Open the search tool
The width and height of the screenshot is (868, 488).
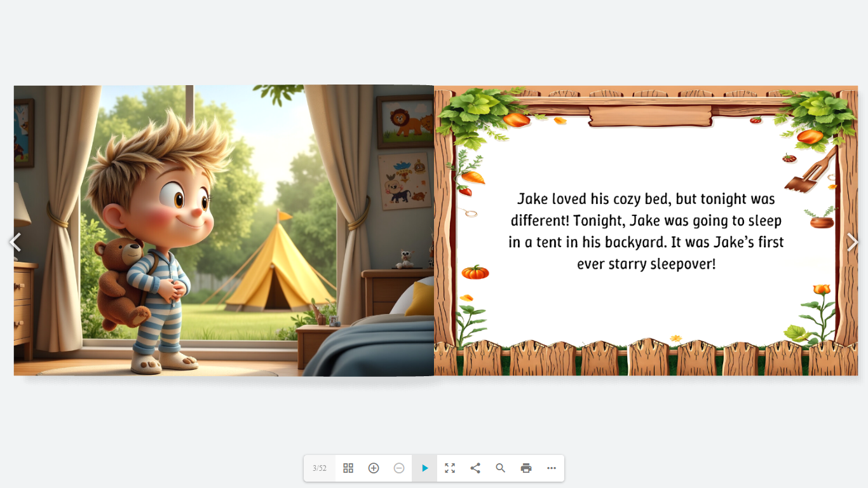click(x=501, y=468)
